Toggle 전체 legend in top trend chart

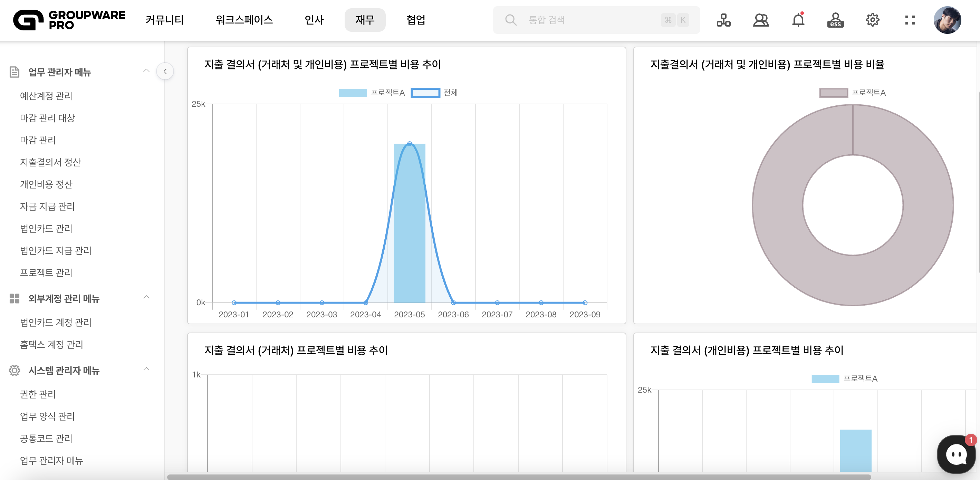434,93
